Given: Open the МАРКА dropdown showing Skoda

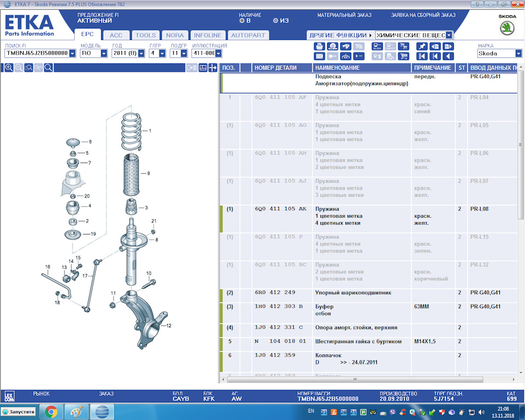Looking at the screenshot, I should (x=518, y=53).
